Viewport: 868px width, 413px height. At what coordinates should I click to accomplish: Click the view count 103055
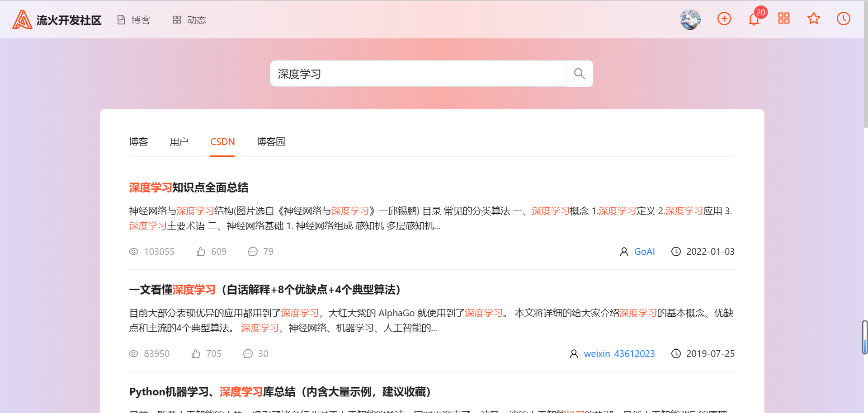[x=159, y=252]
